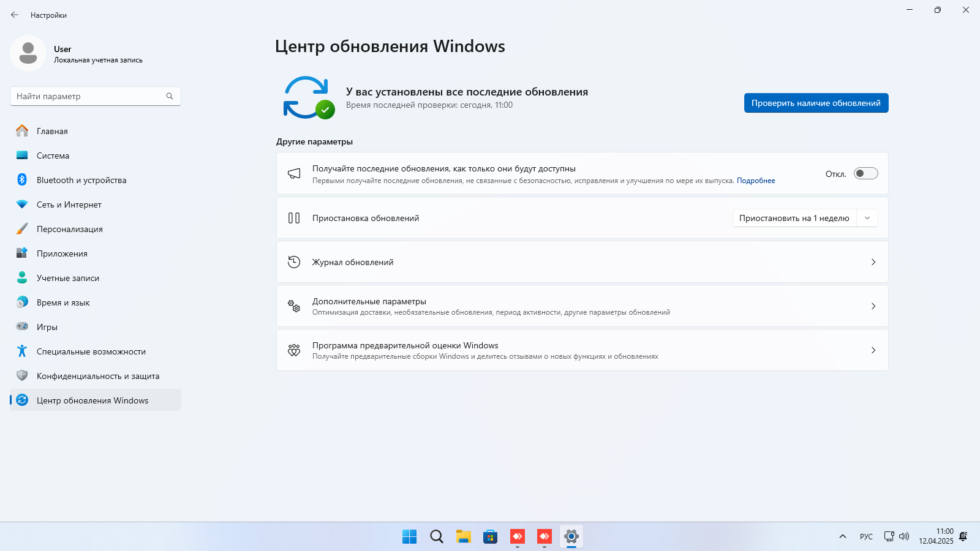Viewport: 980px width, 551px height.
Task: Toggle getting latest updates as soon as available
Action: (866, 173)
